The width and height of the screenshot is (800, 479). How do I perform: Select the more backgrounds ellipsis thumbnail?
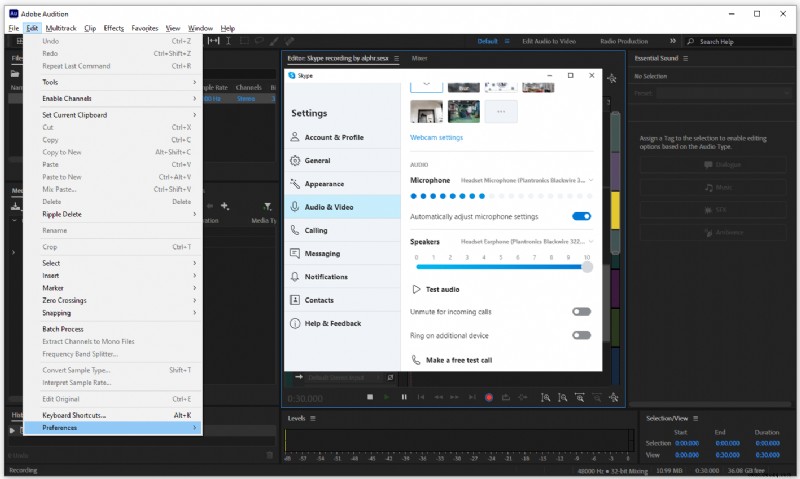click(x=501, y=111)
